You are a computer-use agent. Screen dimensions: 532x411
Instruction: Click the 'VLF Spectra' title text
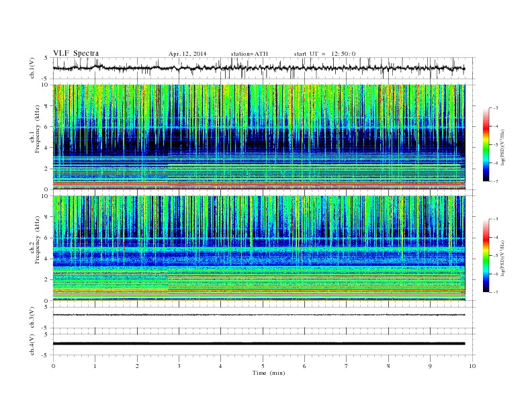coord(76,53)
